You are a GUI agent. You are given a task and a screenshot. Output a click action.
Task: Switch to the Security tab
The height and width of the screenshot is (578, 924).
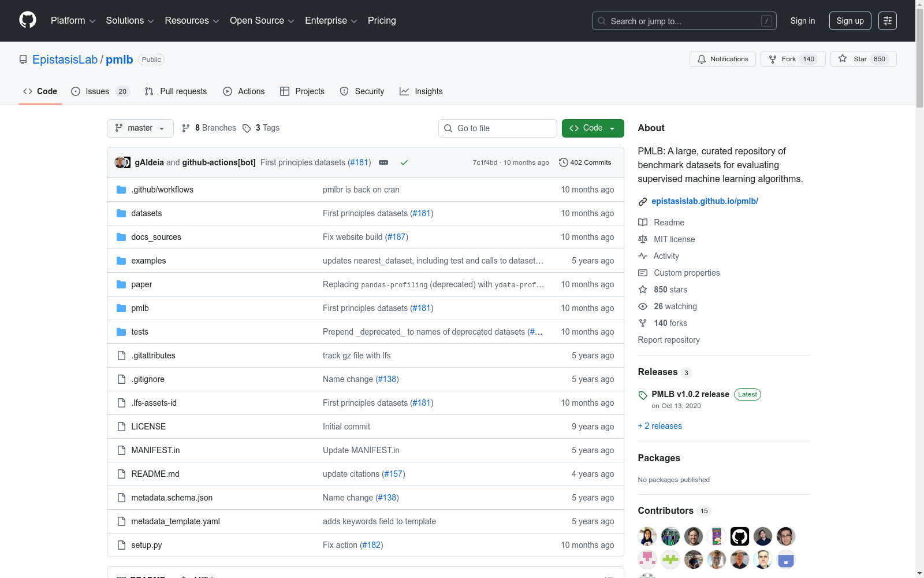362,91
